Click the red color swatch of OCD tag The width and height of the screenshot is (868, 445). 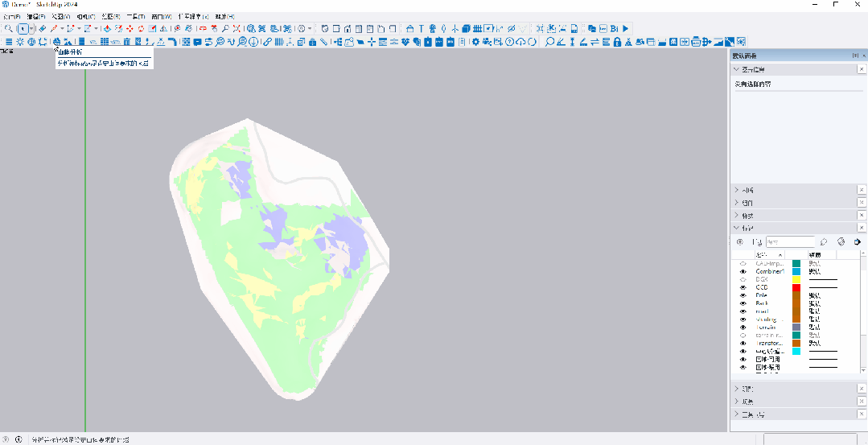pyautogui.click(x=796, y=287)
